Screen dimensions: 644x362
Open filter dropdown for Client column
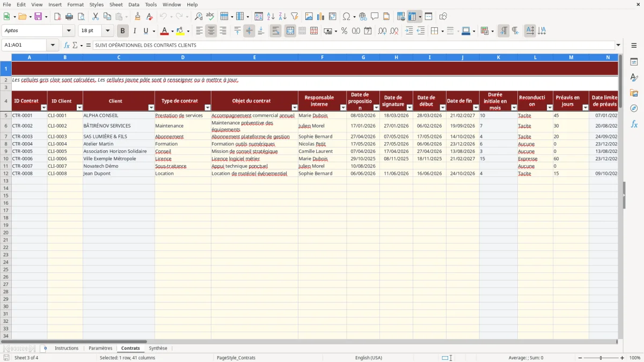tap(151, 108)
